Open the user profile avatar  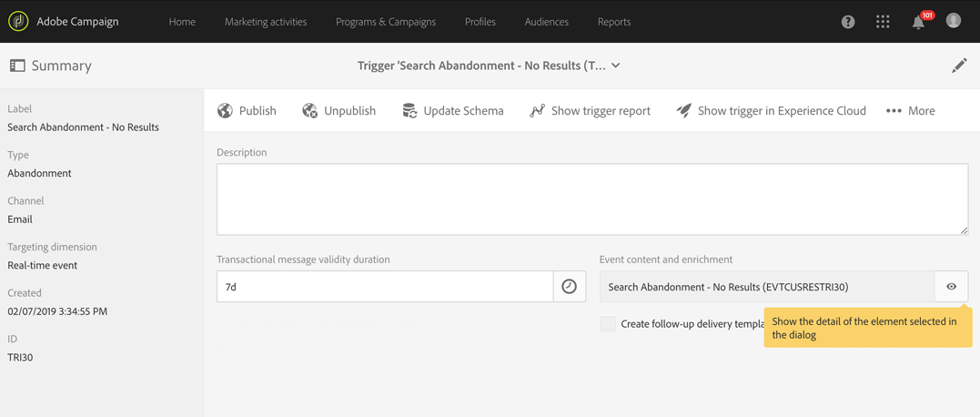click(x=953, y=21)
